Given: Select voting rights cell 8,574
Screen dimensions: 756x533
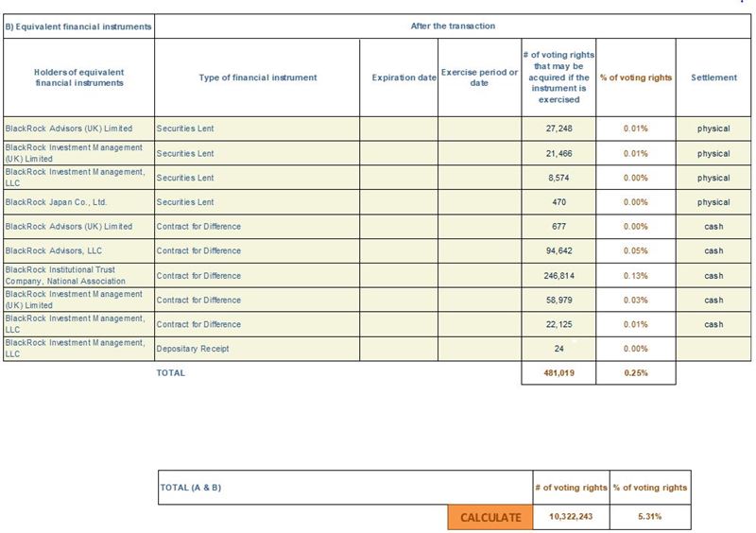Looking at the screenshot, I should (x=558, y=178).
